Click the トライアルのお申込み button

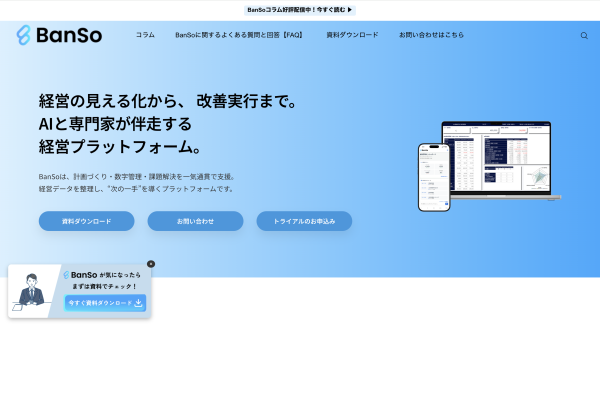pos(304,221)
